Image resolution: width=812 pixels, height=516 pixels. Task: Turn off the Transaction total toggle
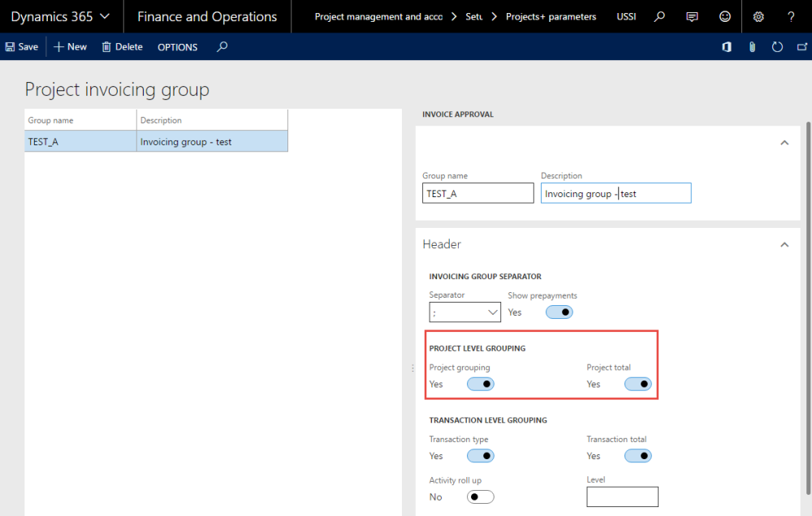(x=637, y=455)
